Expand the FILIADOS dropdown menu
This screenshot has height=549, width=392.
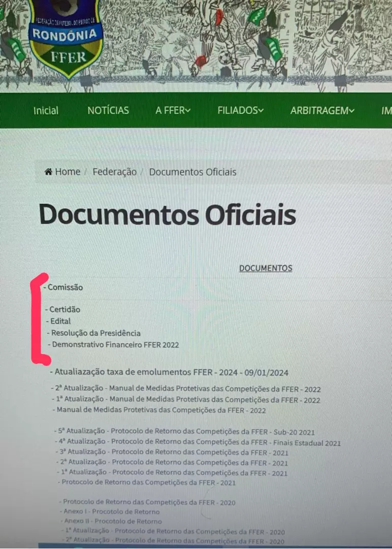tap(240, 110)
